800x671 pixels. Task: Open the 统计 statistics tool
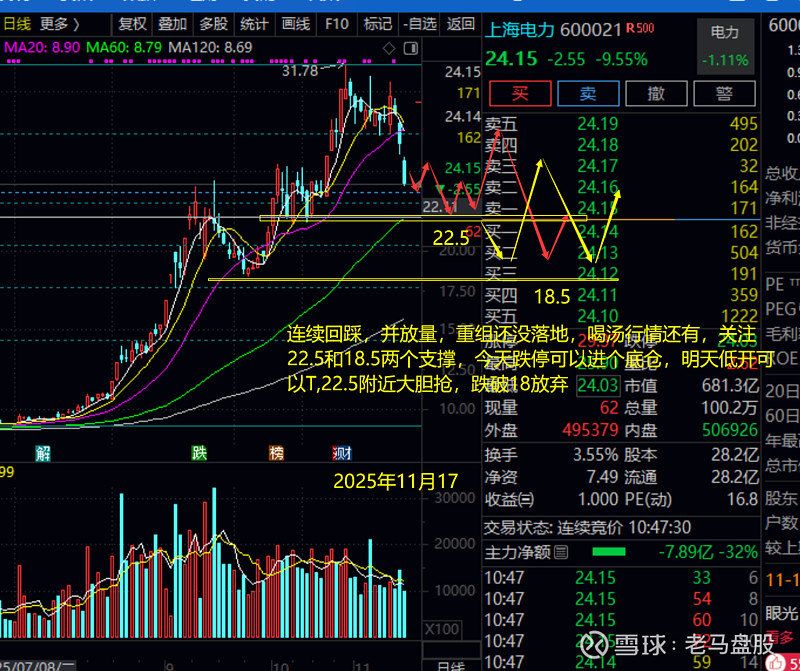(x=254, y=24)
